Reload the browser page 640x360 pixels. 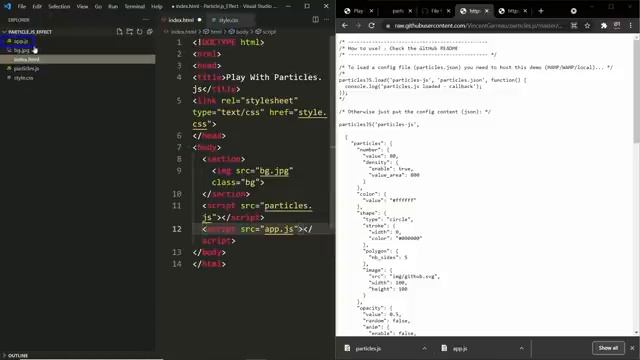click(372, 26)
